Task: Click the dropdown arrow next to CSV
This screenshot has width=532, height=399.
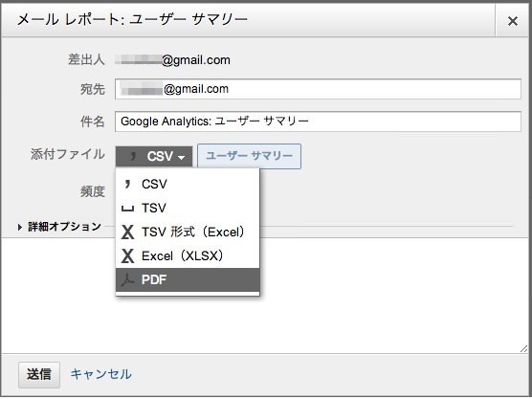Action: [x=182, y=158]
